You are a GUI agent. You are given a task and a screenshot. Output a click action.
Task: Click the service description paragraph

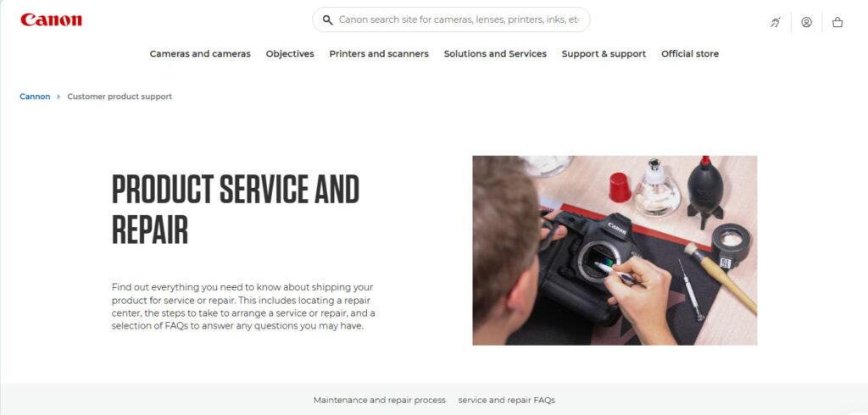[243, 307]
